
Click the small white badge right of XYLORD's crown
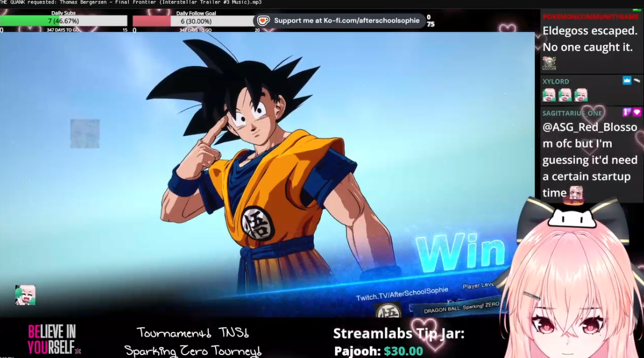(637, 81)
